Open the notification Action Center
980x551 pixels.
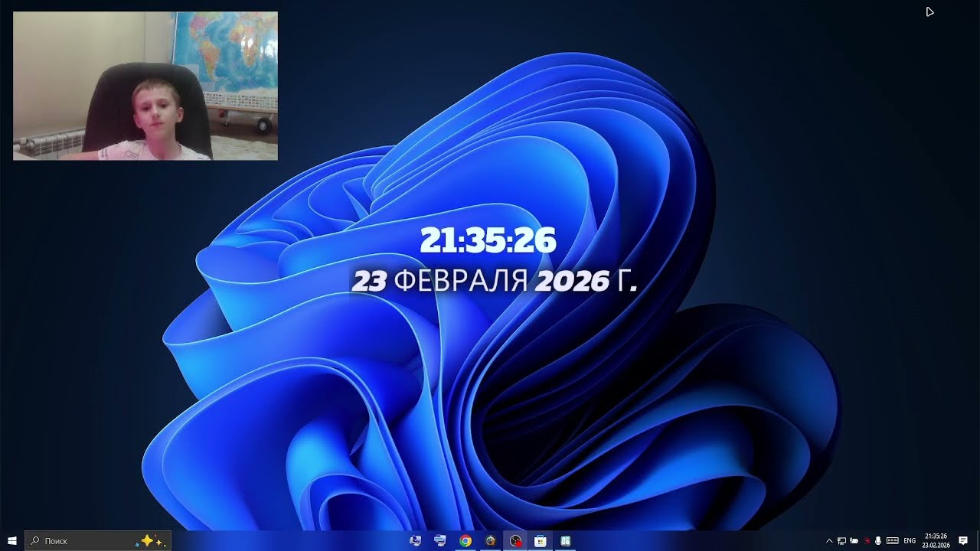(x=963, y=541)
